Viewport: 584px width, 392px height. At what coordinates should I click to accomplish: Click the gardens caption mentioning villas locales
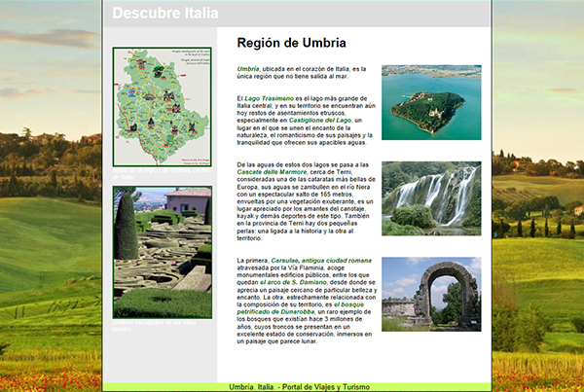click(154, 326)
